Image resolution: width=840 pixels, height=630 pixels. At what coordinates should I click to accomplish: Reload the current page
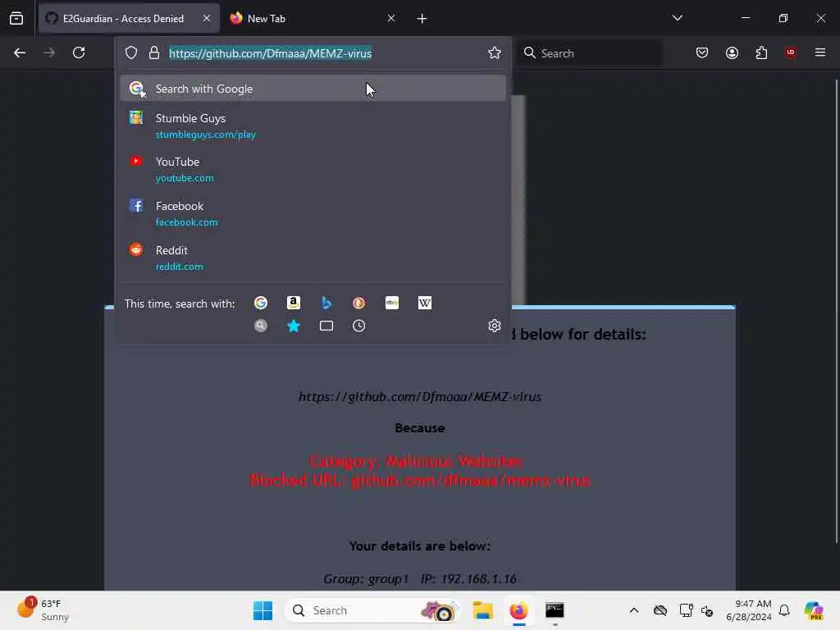pyautogui.click(x=79, y=52)
